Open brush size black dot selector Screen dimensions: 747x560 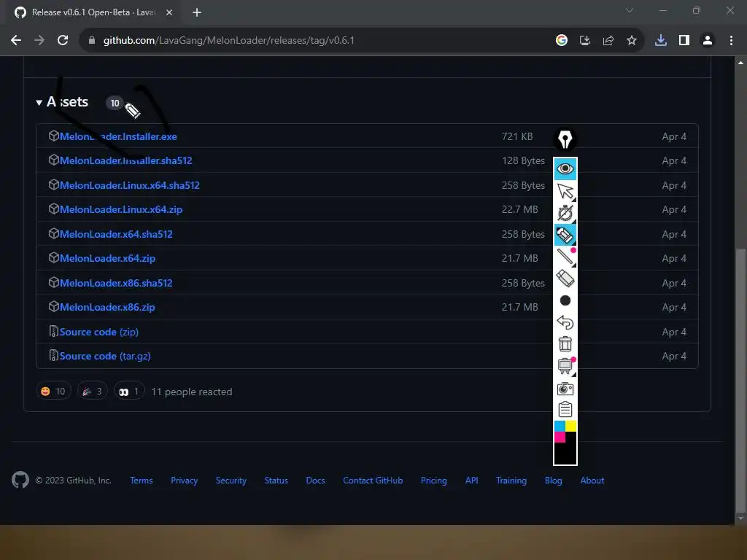(565, 300)
